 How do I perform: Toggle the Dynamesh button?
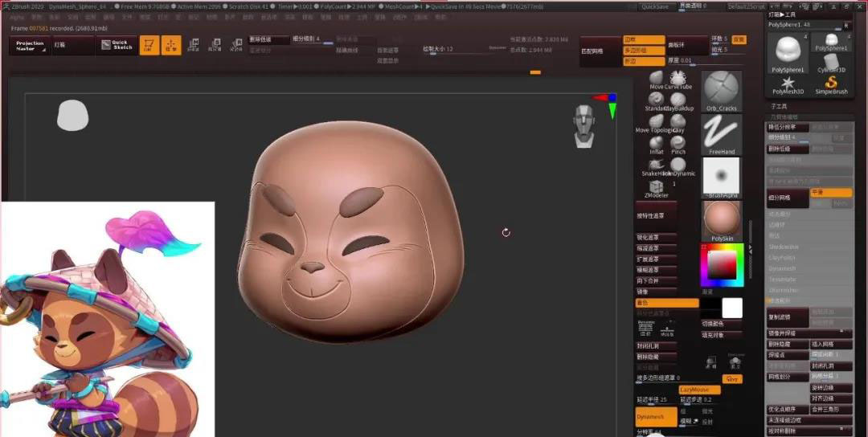[x=657, y=417]
